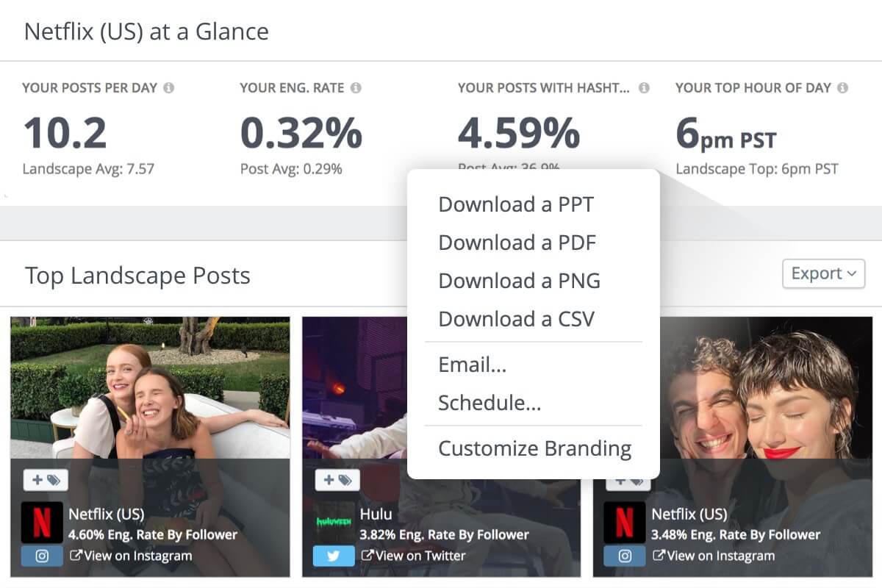Image resolution: width=882 pixels, height=588 pixels.
Task: Click add-tag button on Hulu post
Action: (337, 481)
